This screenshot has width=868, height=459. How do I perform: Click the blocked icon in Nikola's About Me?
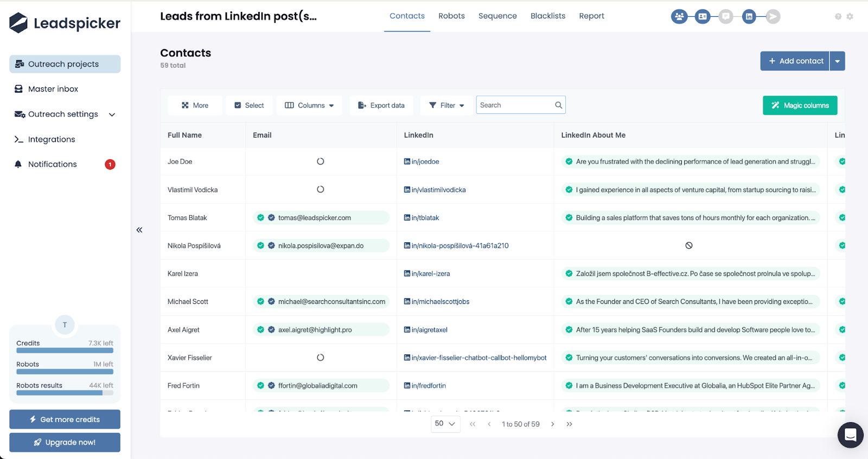coord(689,245)
